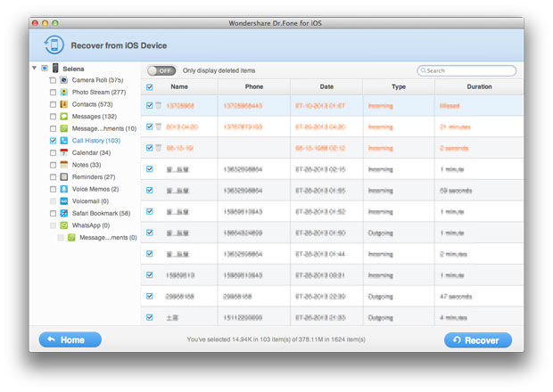Click trash icon in first call row
Screen dimensions: 553x392
click(x=159, y=105)
